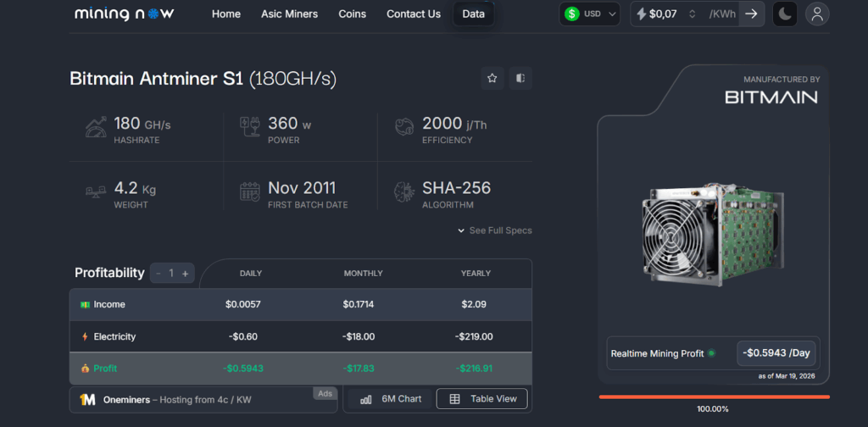Decrease miner quantity with minus button

(x=159, y=273)
